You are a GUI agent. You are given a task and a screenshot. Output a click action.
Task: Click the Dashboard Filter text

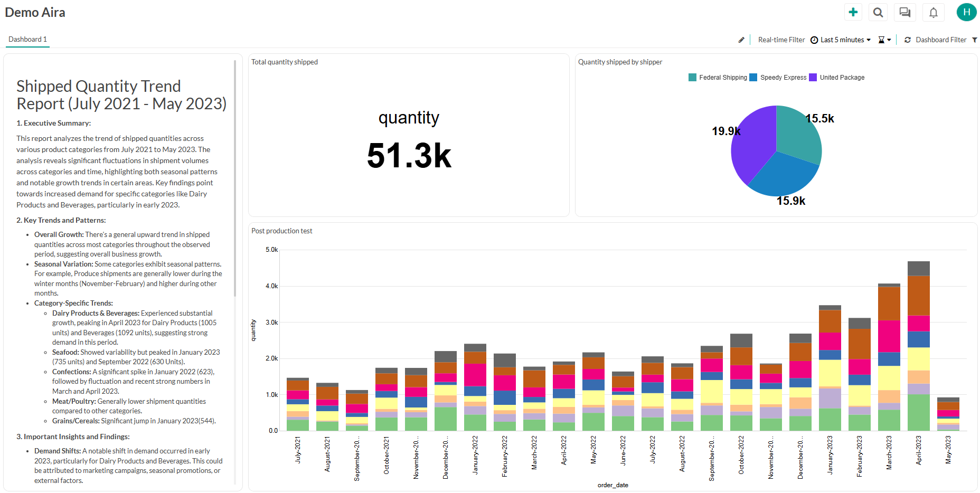[x=941, y=40]
